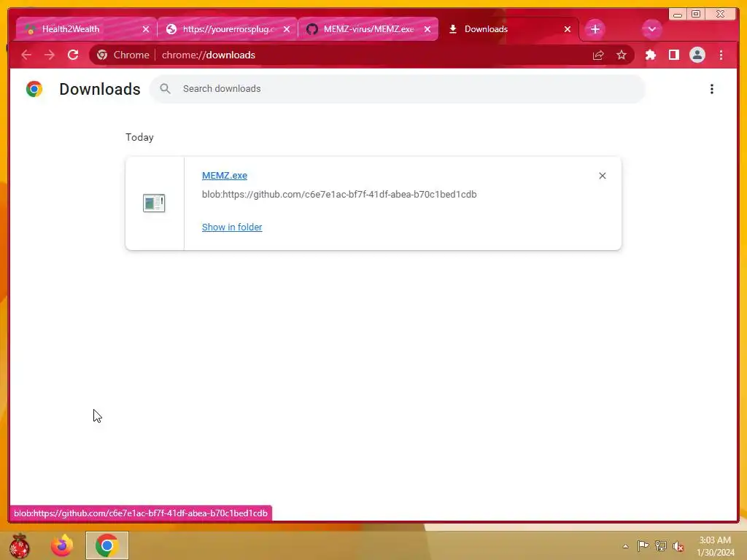747x560 pixels.
Task: Open Chrome's three-dot main menu
Action: pos(721,55)
